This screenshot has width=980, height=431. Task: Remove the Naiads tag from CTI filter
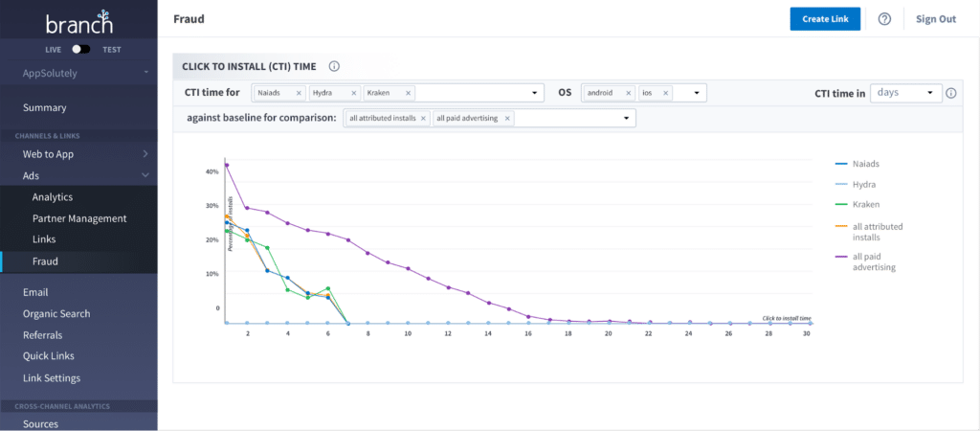point(299,93)
